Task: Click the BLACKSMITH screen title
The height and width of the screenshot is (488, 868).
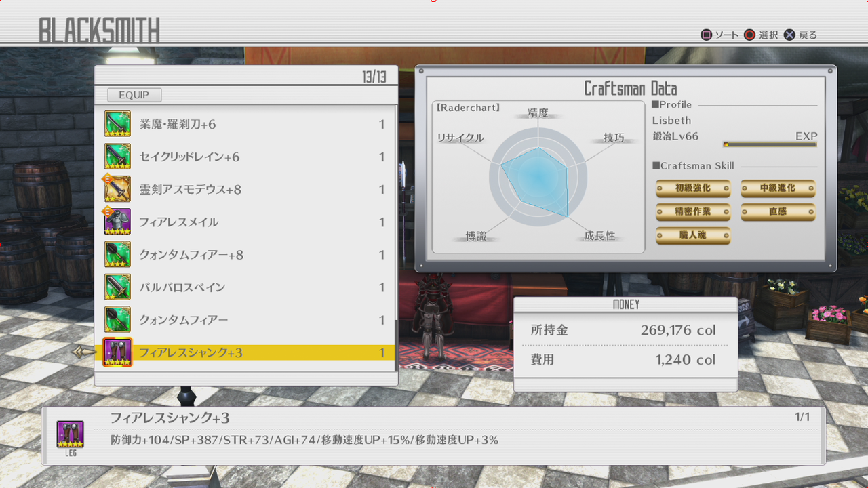Action: pos(100,31)
